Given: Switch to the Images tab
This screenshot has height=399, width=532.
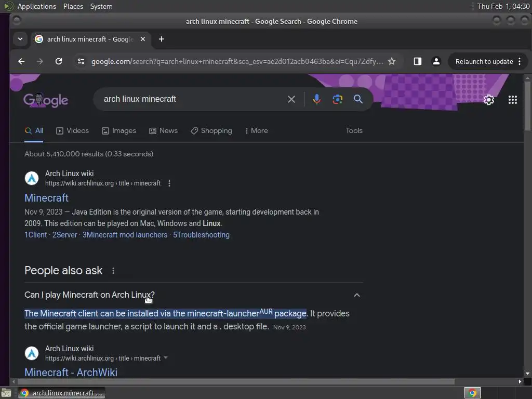Looking at the screenshot, I should (119, 130).
